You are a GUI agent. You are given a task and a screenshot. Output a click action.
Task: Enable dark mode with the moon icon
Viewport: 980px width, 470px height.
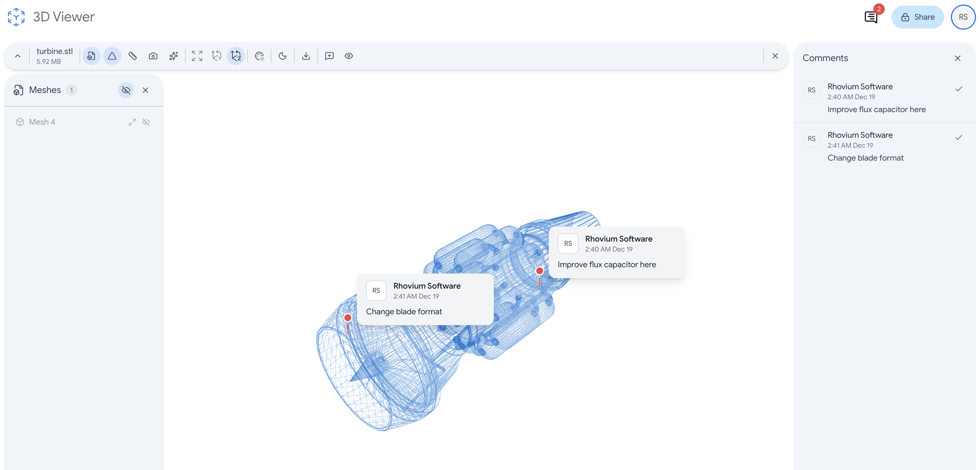click(282, 56)
